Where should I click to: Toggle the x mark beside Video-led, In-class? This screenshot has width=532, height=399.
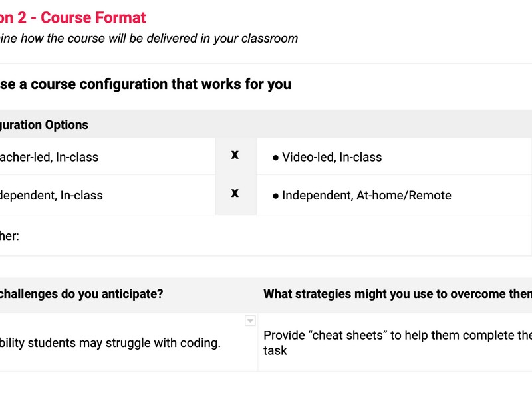(x=235, y=155)
